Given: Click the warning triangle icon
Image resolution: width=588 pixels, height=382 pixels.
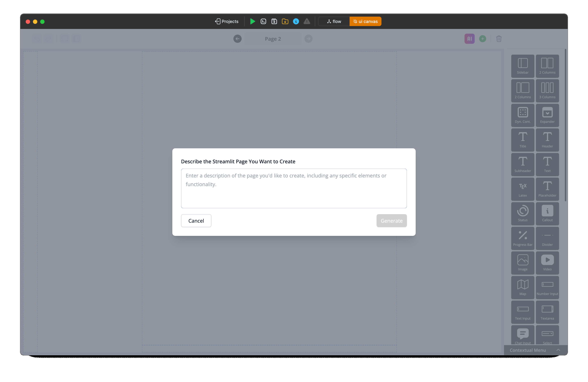Looking at the screenshot, I should [307, 22].
